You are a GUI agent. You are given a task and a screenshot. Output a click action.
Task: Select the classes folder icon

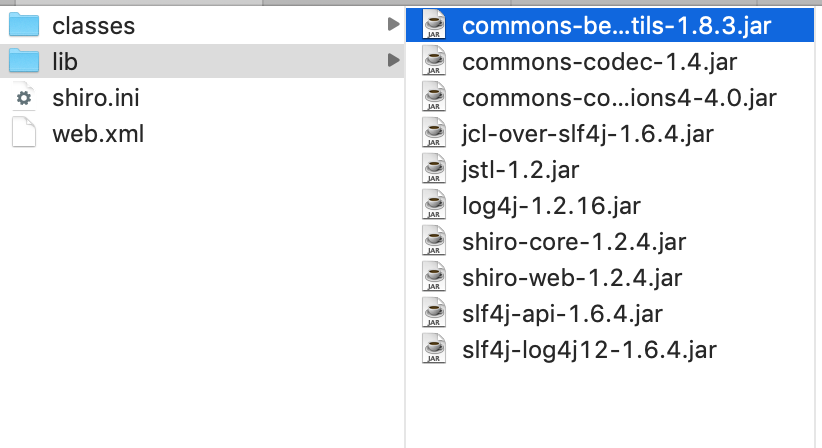tap(24, 25)
